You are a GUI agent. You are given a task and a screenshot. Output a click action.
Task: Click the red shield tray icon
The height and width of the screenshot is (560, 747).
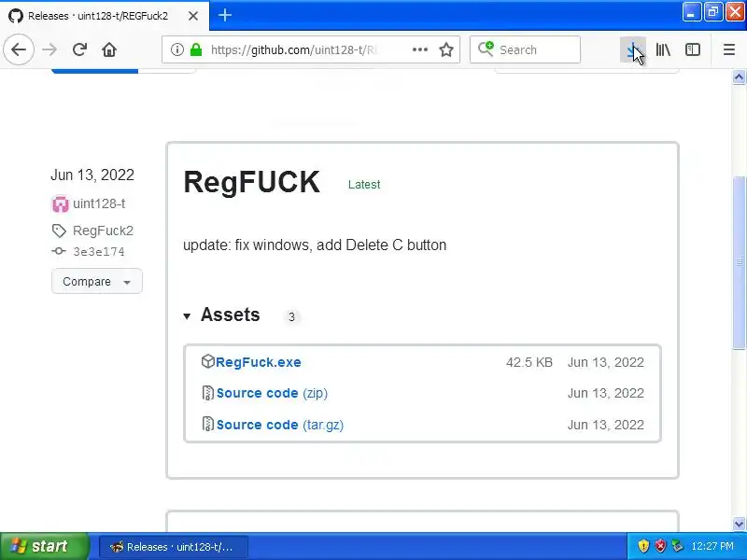[x=660, y=546]
